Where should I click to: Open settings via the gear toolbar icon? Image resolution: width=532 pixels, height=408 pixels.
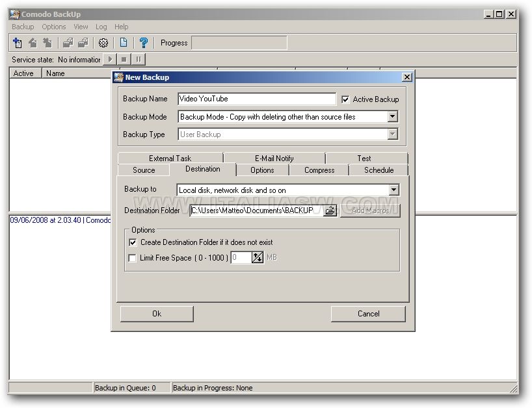[x=103, y=43]
